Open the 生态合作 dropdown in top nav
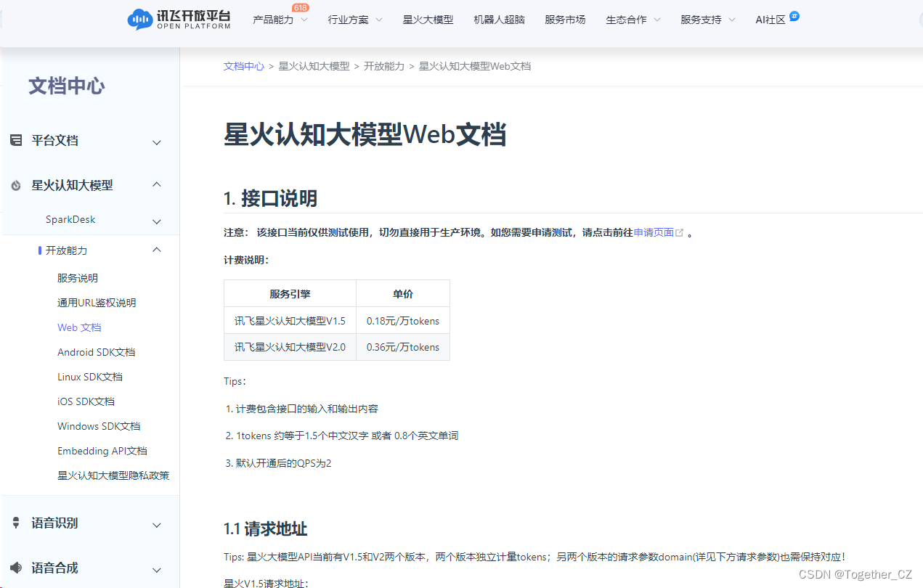Image resolution: width=923 pixels, height=588 pixels. click(633, 20)
